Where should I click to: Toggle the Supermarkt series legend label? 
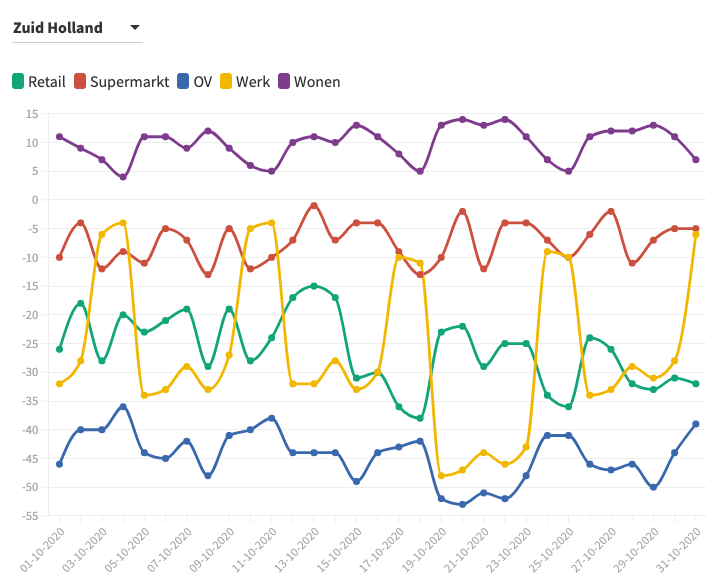129,82
